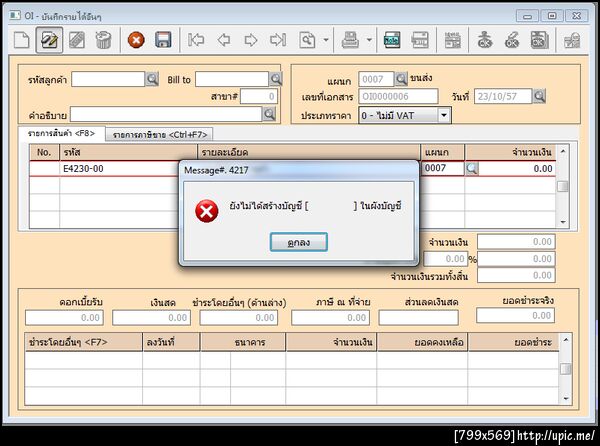Click the New document toolbar icon
The height and width of the screenshot is (446, 600).
[x=21, y=40]
